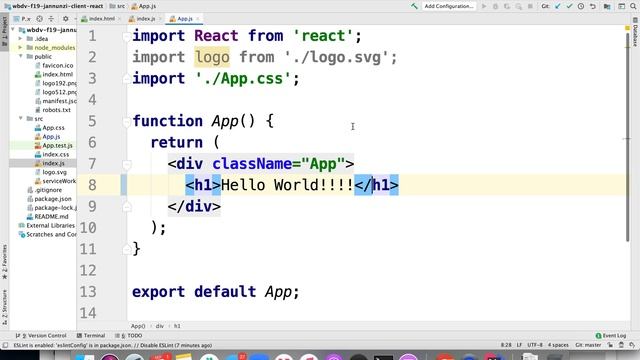Close the App.js editor tab

click(198, 19)
